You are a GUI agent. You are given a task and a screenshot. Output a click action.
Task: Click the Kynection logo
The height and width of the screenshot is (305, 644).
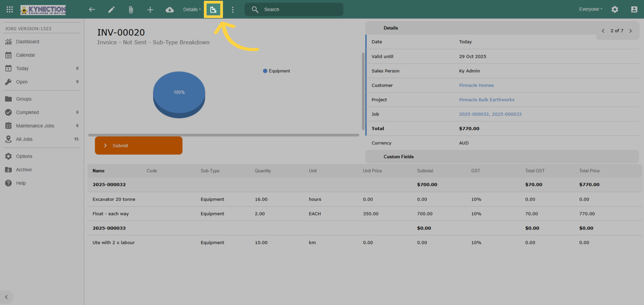[x=43, y=10]
